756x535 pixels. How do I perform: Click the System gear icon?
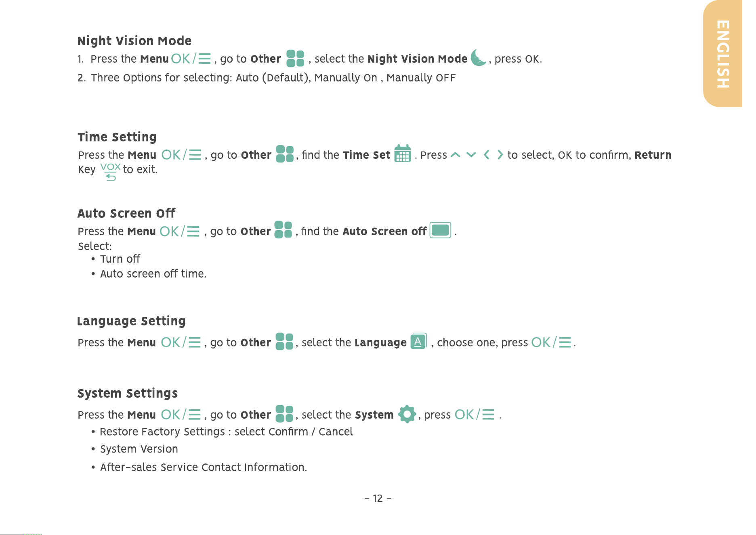407,414
